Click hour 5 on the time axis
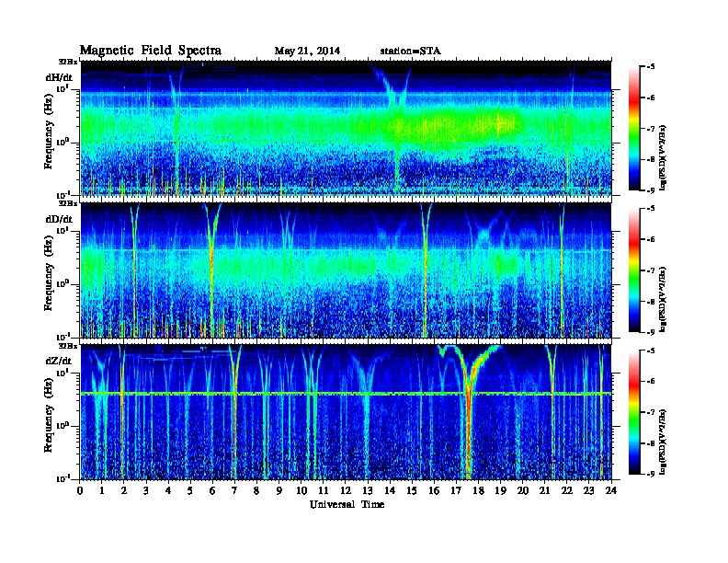Viewport: 728px width, 563px height. pyautogui.click(x=191, y=490)
